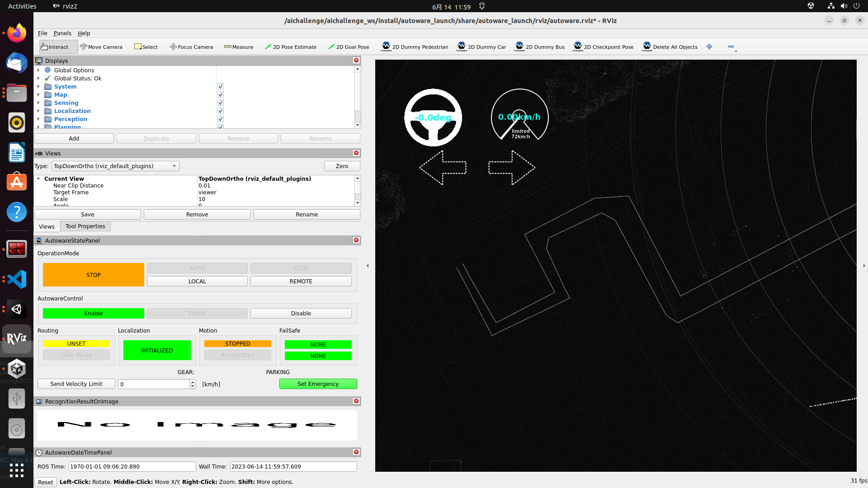The image size is (868, 488).
Task: Expand the Localization folder
Action: pos(38,111)
